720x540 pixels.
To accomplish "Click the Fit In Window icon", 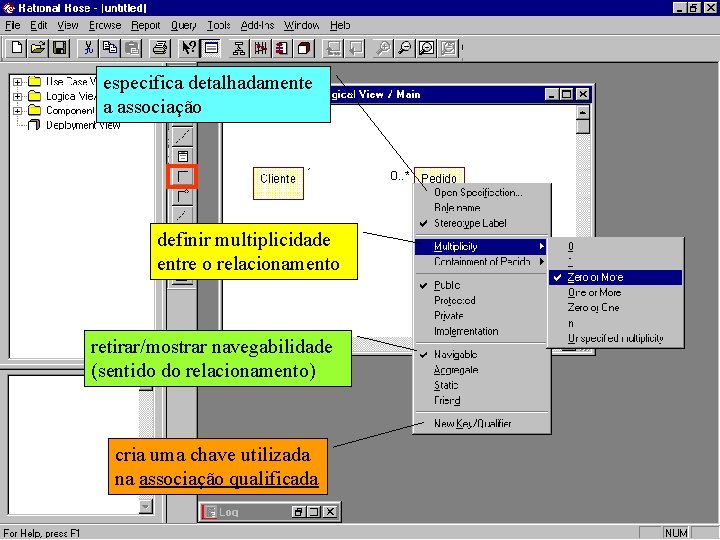I will (x=427, y=48).
